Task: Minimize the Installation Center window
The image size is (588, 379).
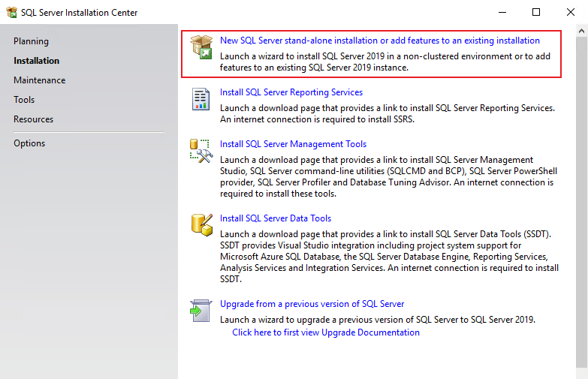Action: pyautogui.click(x=501, y=13)
